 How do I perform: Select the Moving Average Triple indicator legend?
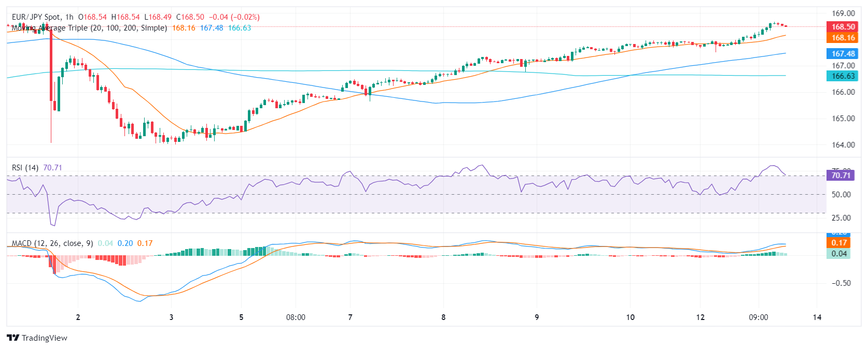[x=89, y=28]
